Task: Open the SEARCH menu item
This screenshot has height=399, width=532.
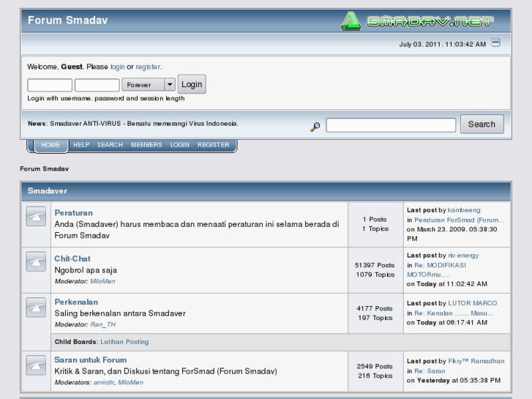Action: point(110,145)
